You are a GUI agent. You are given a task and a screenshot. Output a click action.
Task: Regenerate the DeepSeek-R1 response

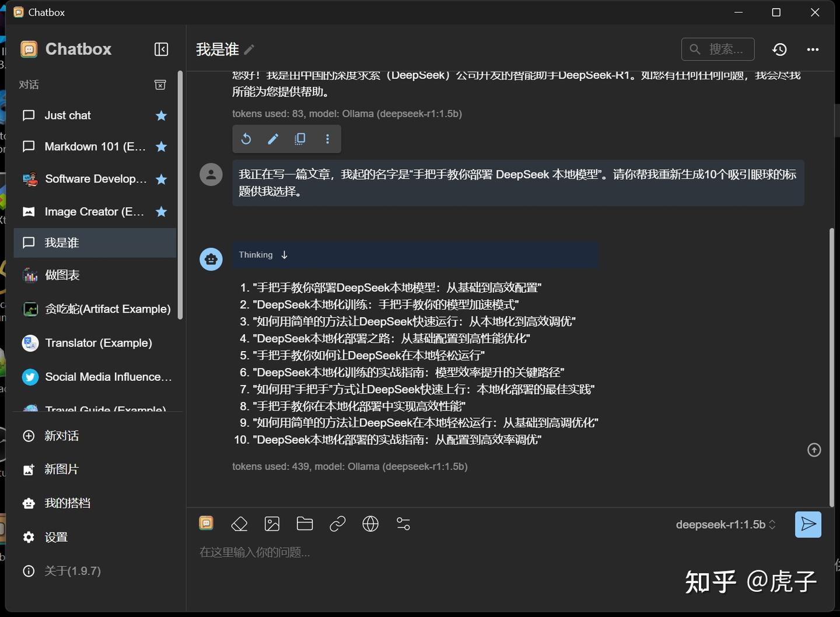tap(246, 139)
